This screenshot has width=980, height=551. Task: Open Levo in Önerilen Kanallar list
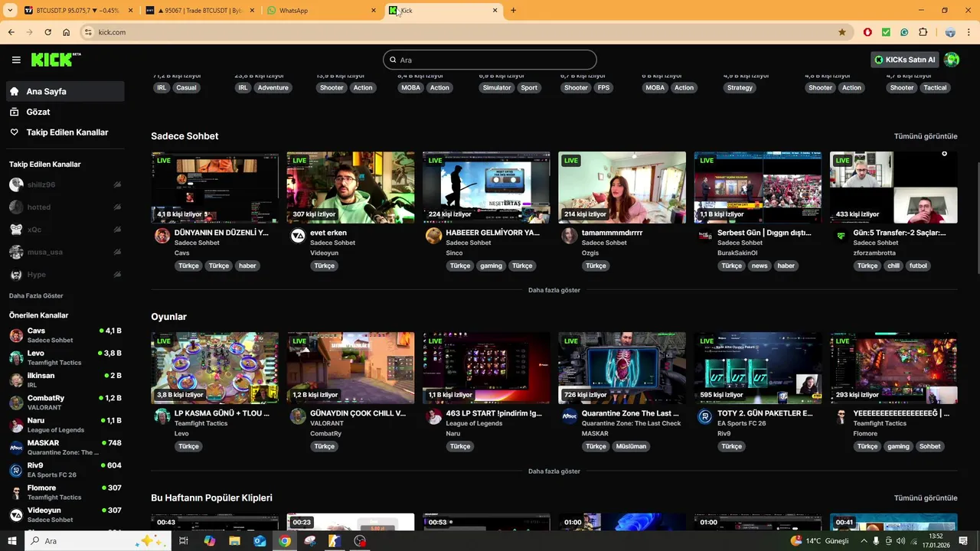pos(65,357)
